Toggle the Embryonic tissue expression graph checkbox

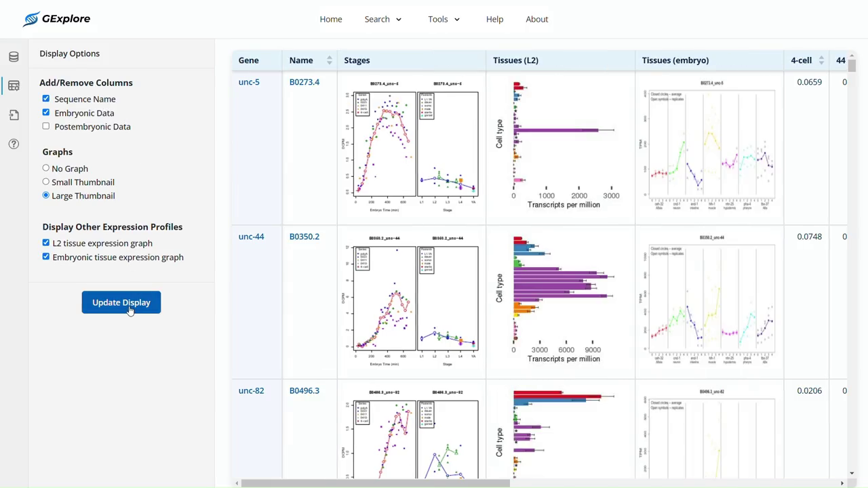click(x=46, y=257)
